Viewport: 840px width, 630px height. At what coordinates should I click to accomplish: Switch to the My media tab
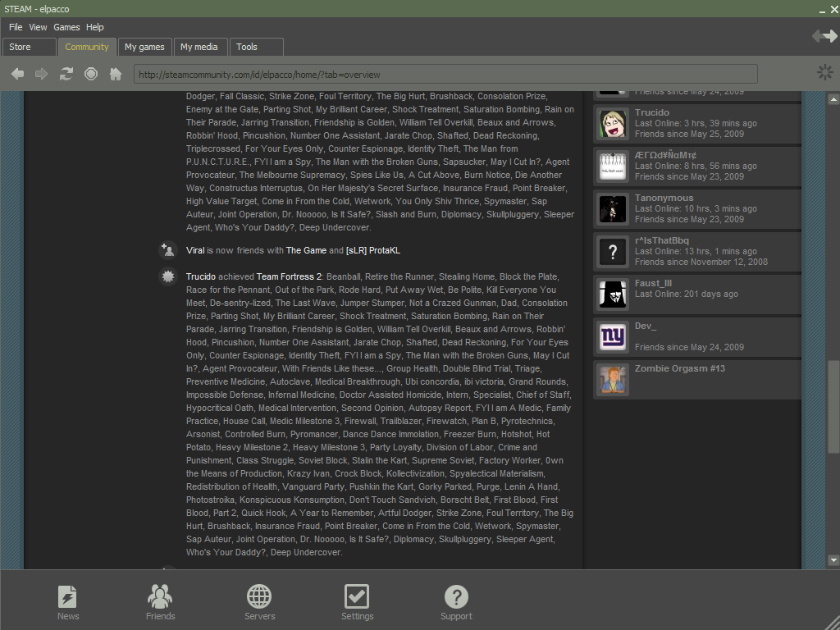(199, 47)
